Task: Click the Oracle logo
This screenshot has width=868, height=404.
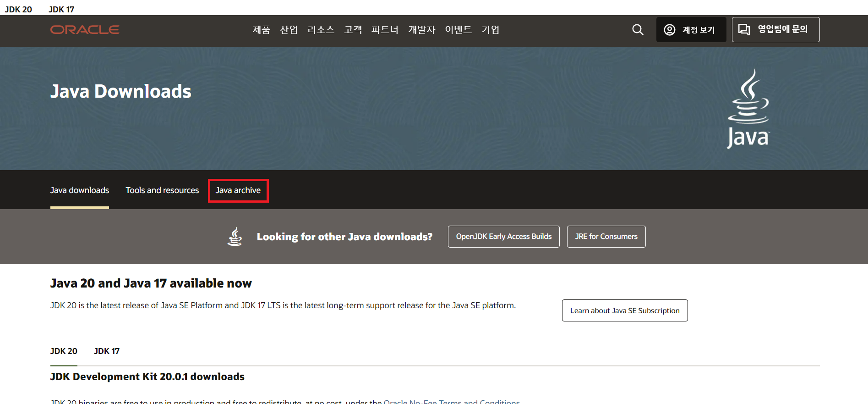Action: tap(85, 30)
